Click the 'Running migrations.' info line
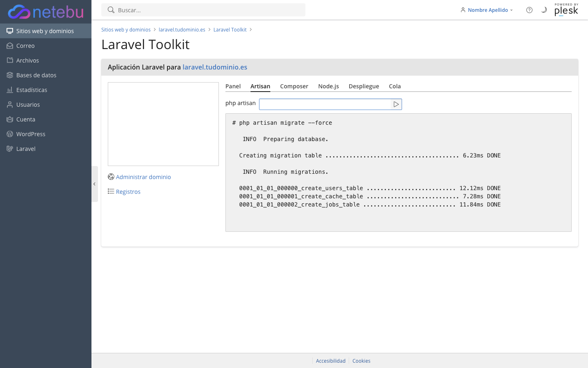Viewport: 588px width, 368px height. (285, 172)
